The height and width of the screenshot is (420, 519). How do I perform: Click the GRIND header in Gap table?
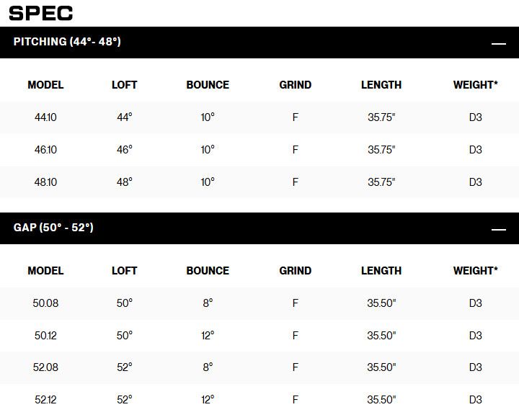pos(296,271)
